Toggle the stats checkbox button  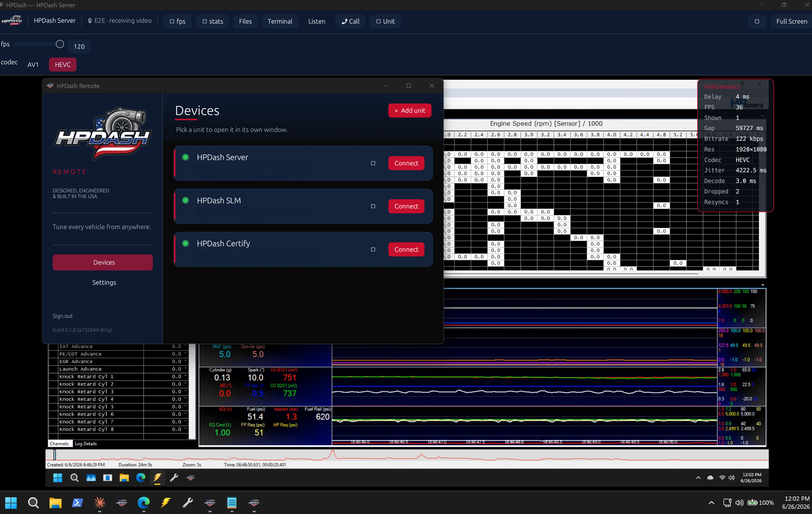click(x=212, y=21)
